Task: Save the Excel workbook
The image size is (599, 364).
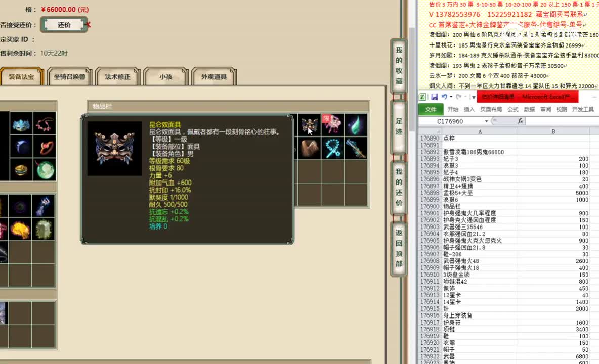Action: click(x=435, y=97)
